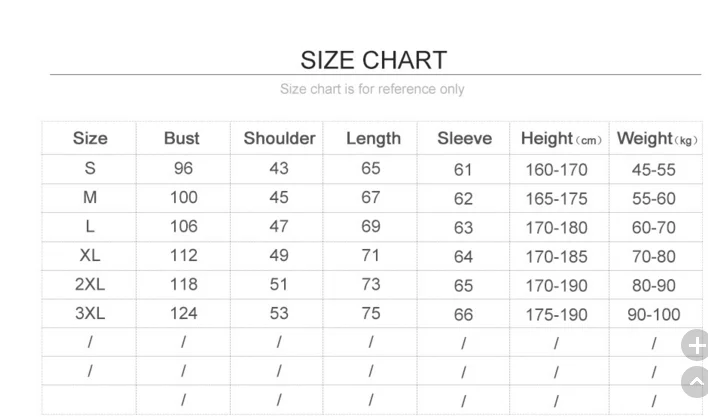Click the L shoulder value 47
Viewport: 708px width, 420px height.
(279, 226)
